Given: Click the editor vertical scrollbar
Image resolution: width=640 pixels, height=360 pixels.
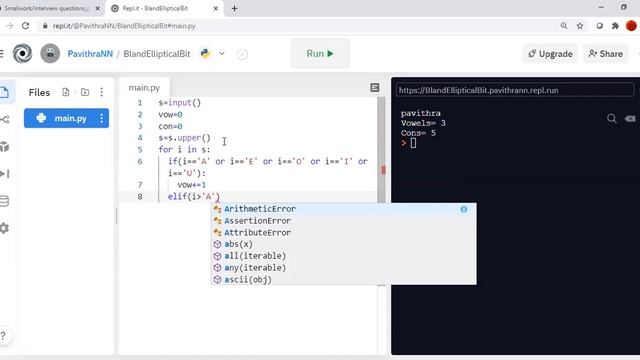Looking at the screenshot, I should (x=382, y=149).
